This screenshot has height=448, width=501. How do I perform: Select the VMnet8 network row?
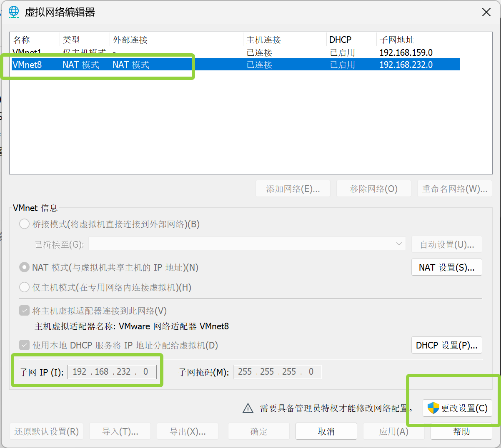(x=235, y=65)
